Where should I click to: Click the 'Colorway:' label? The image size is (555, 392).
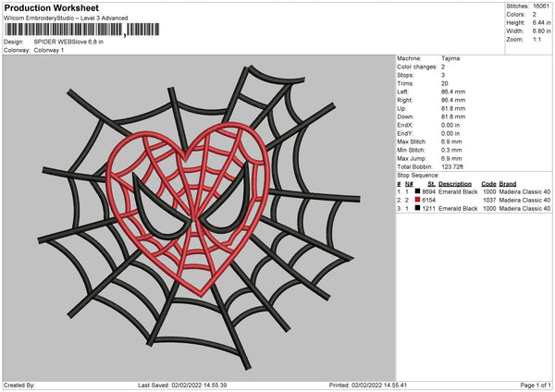point(17,50)
